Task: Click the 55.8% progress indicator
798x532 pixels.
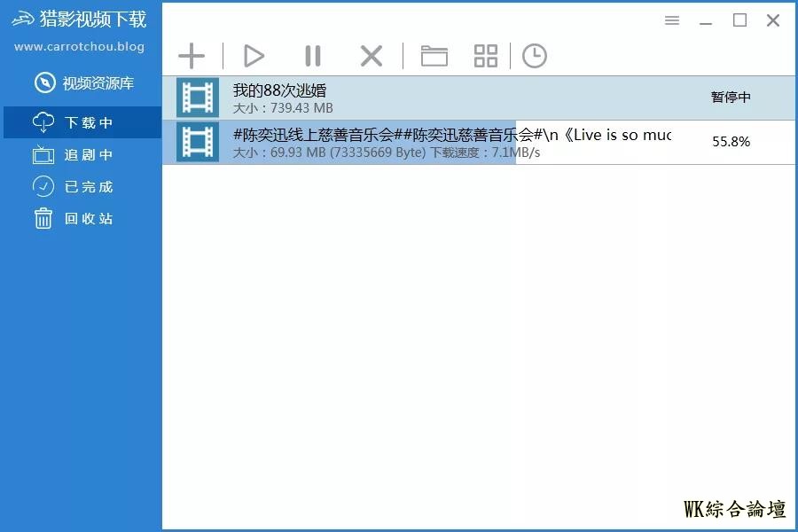Action: 731,142
